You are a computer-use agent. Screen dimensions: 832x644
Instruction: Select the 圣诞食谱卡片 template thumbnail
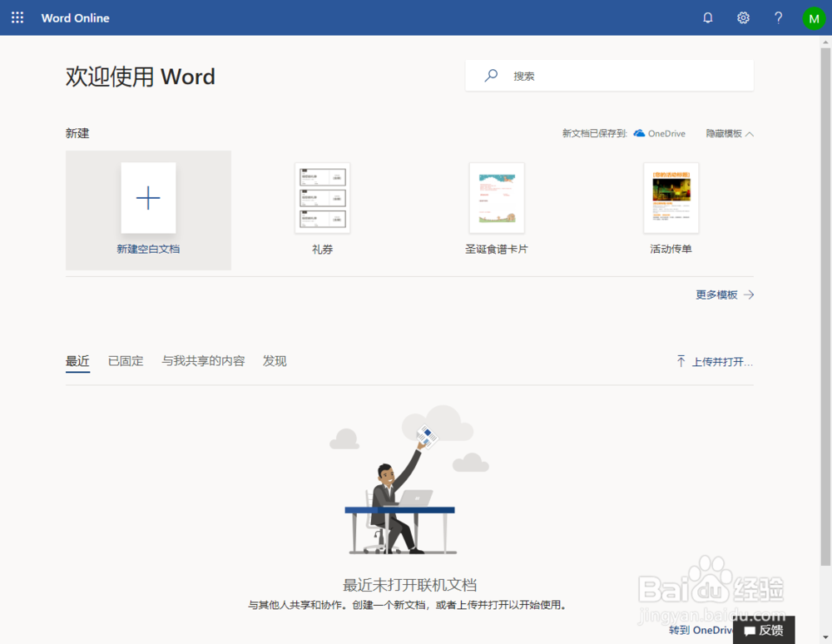[497, 198]
